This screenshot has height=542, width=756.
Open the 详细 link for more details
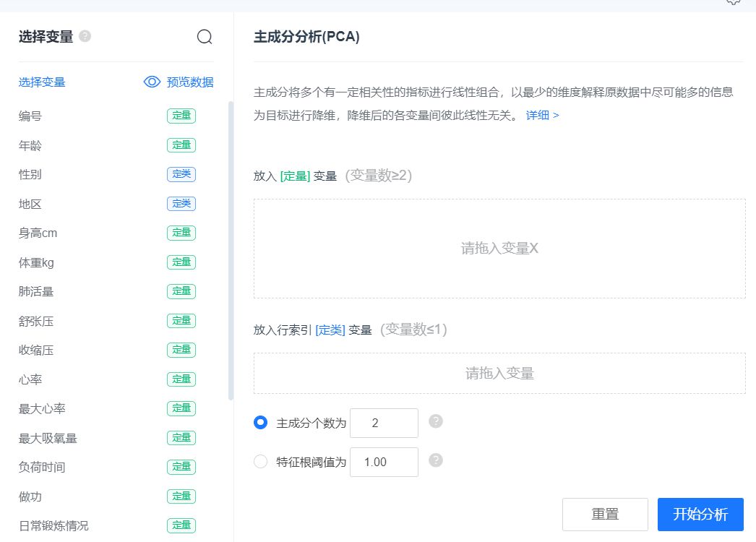[542, 115]
